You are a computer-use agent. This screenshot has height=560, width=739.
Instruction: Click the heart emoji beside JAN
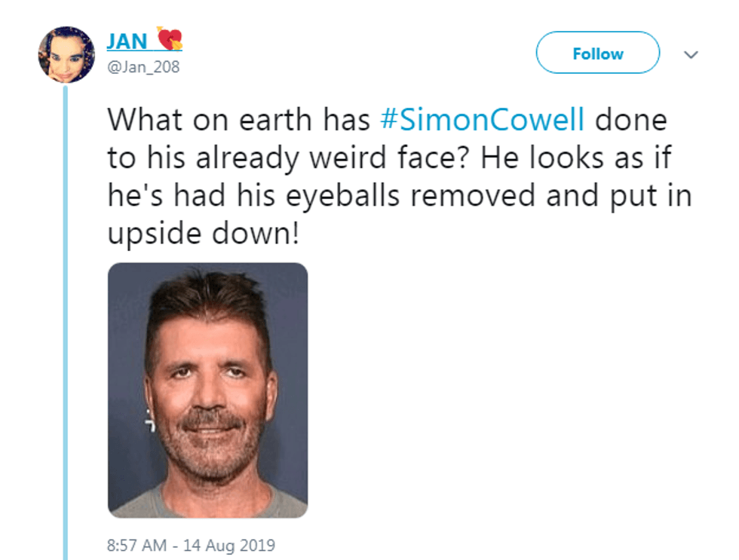pos(170,38)
